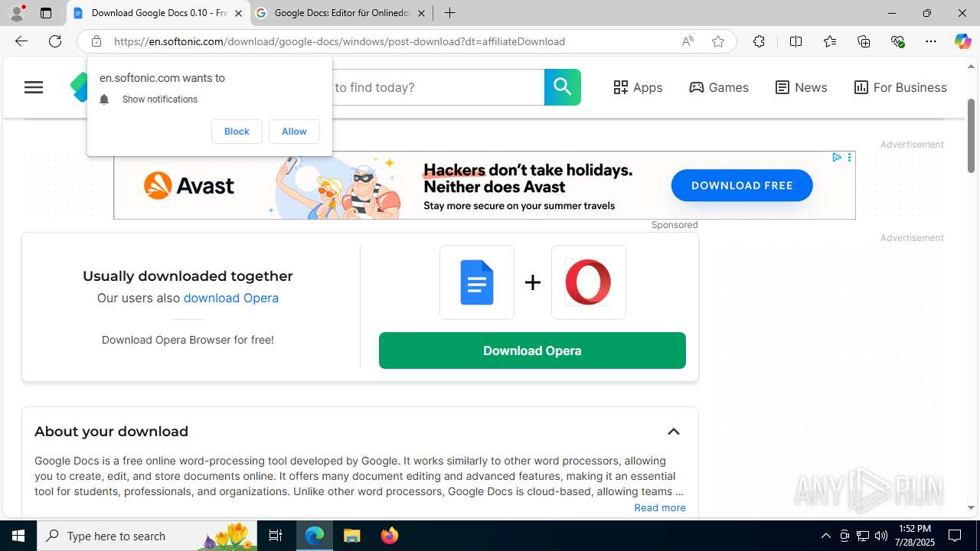This screenshot has width=980, height=551.
Task: Open Edge Settings and more menu
Action: [931, 41]
